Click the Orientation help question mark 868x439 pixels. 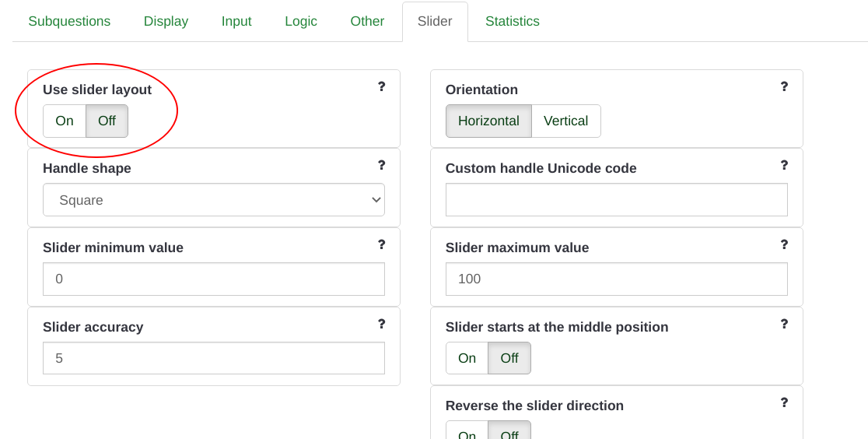(784, 86)
